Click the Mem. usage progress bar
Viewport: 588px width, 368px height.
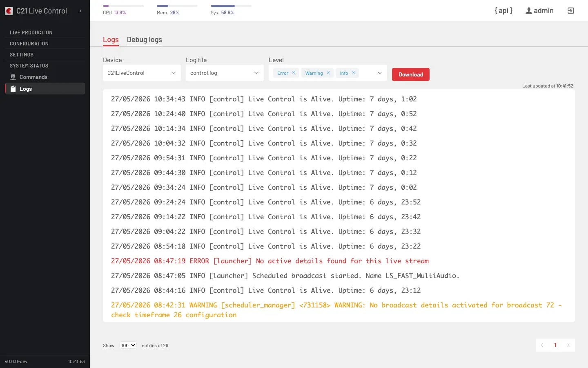pyautogui.click(x=177, y=6)
